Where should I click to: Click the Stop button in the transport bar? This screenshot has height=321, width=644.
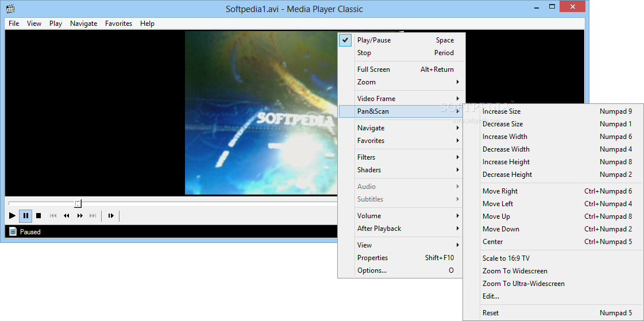point(38,215)
